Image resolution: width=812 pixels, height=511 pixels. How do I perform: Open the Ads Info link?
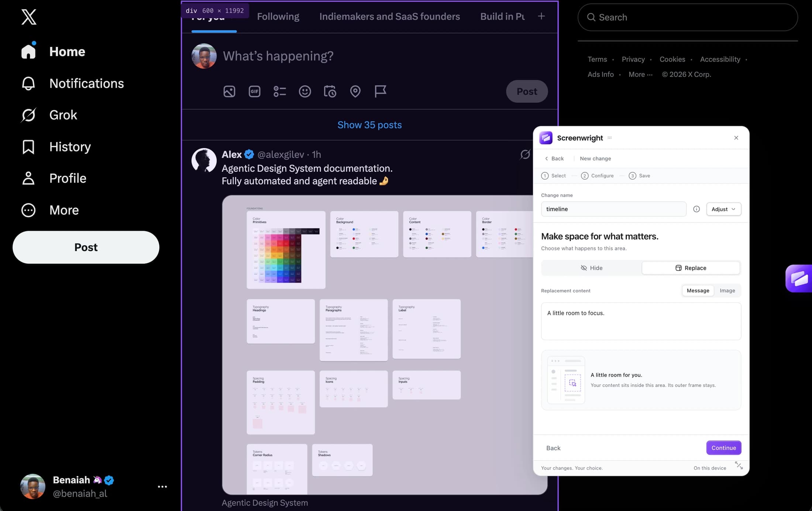[x=601, y=75]
